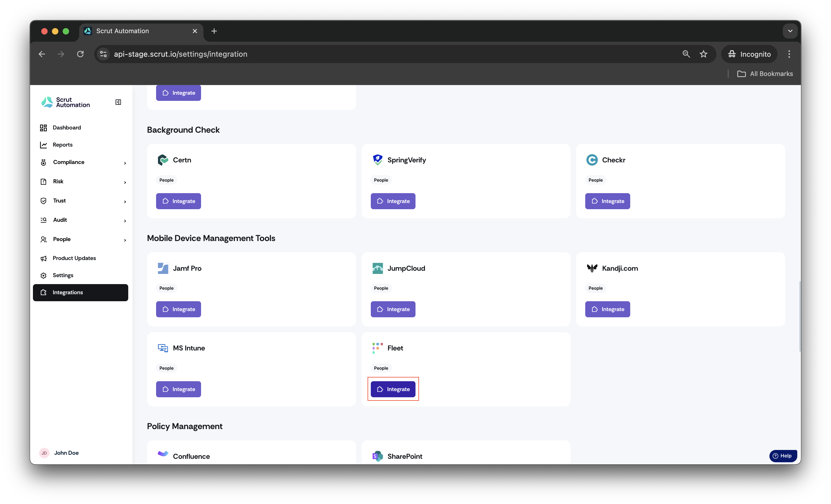Open Product Updates in the sidebar
Screen dimensions: 831x504
click(x=81, y=258)
